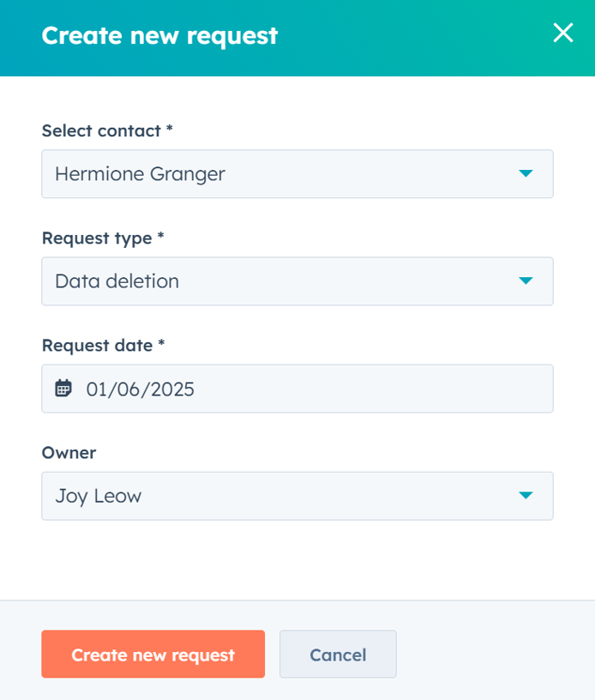
Task: Click Cancel to dismiss the form
Action: 338,654
